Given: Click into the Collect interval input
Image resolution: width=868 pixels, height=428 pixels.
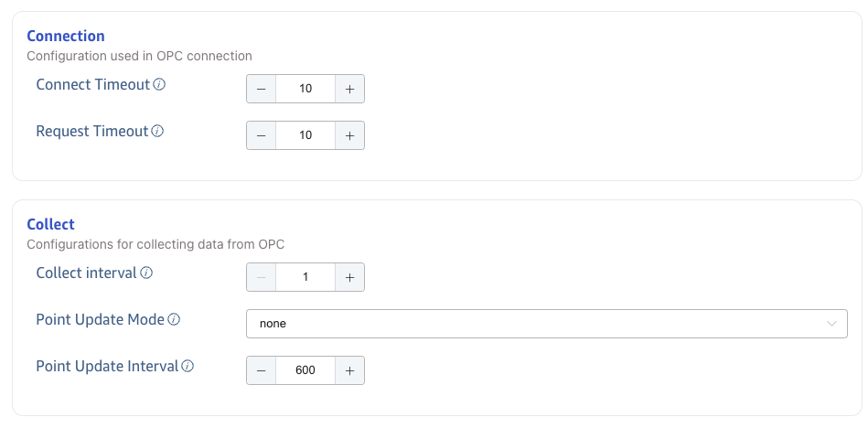Looking at the screenshot, I should 305,277.
